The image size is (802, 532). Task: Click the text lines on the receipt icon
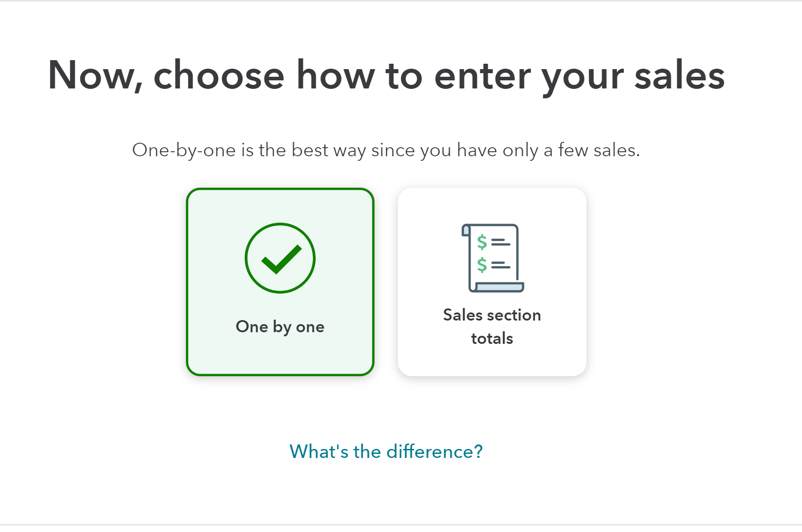[501, 254]
